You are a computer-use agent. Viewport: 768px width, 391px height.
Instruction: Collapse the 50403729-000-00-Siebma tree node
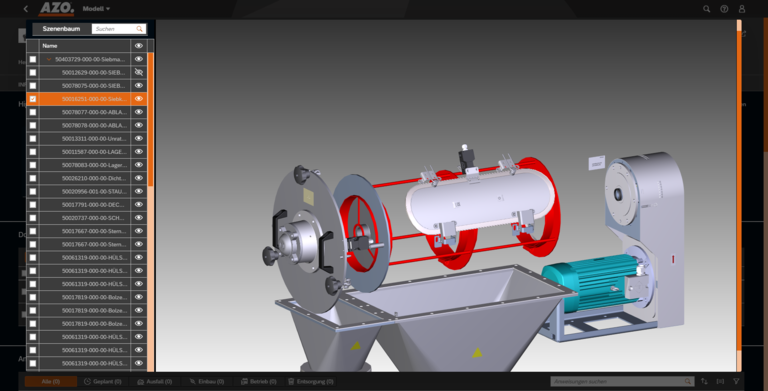coord(48,59)
